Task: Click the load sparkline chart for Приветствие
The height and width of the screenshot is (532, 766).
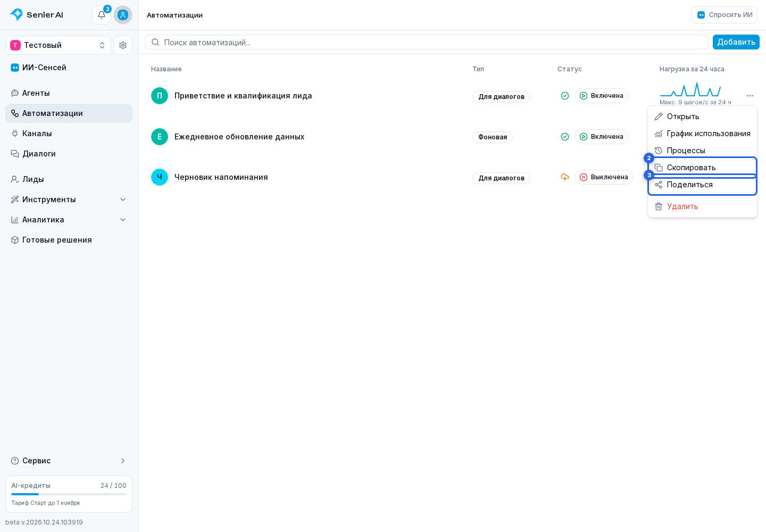Action: click(x=690, y=89)
